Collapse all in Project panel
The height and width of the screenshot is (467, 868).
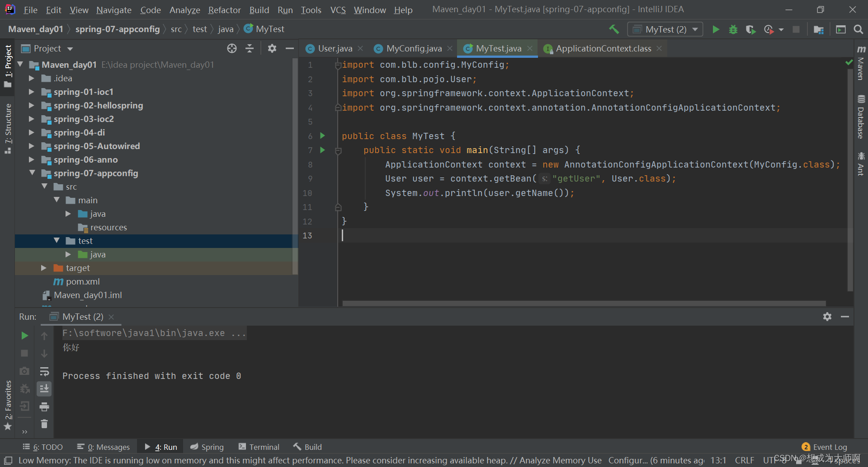(250, 48)
